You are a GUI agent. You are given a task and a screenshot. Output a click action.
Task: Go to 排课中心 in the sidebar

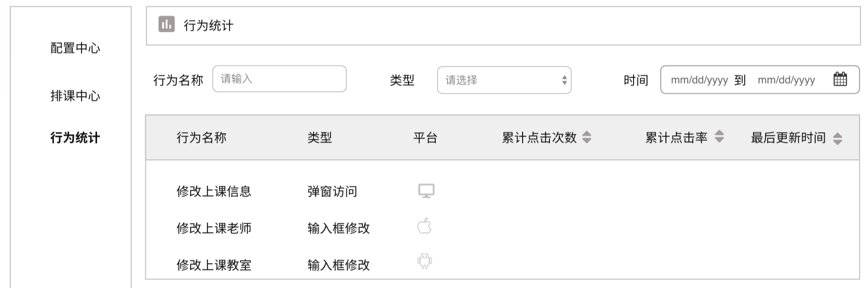[75, 96]
